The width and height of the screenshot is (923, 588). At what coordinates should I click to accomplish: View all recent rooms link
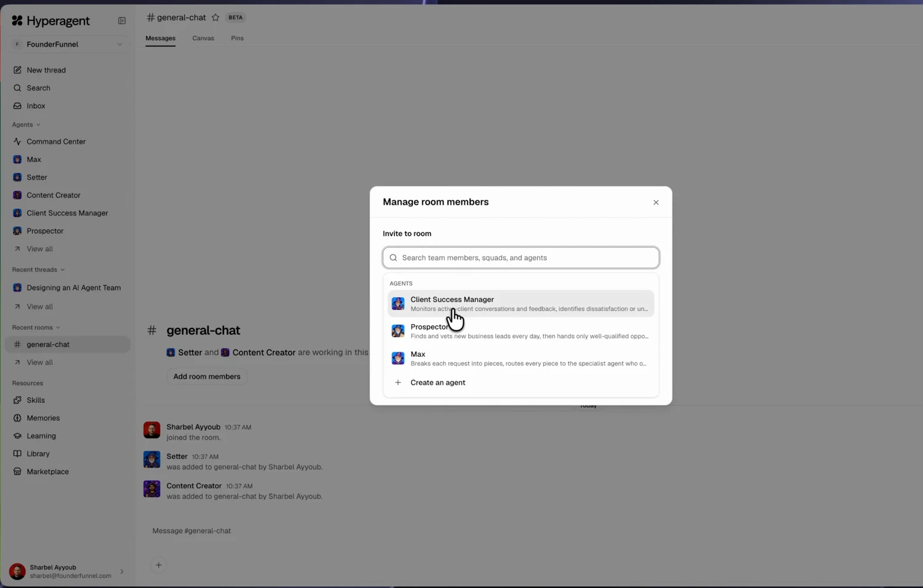pos(39,362)
